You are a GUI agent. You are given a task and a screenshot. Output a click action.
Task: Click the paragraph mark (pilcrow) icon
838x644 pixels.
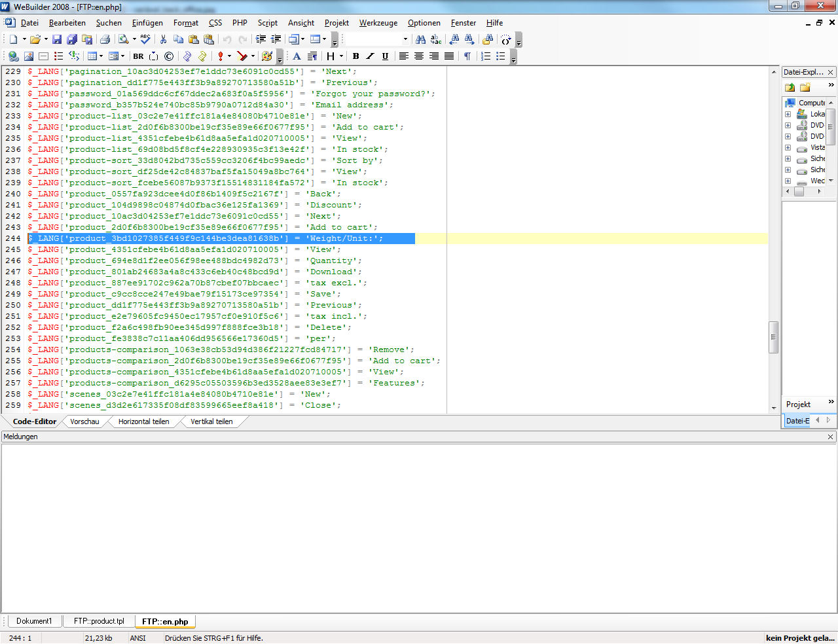click(467, 56)
